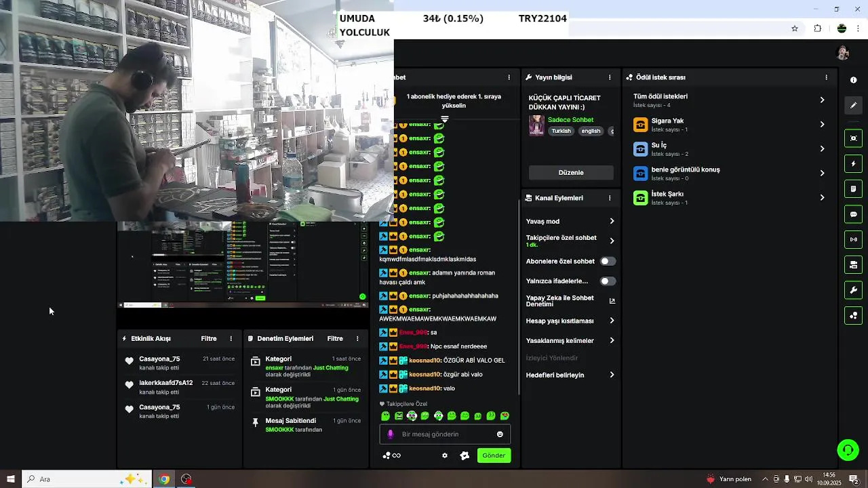This screenshot has height=488, width=868.
Task: Expand Hesap yaşı kısıtlaması
Action: [x=612, y=321]
